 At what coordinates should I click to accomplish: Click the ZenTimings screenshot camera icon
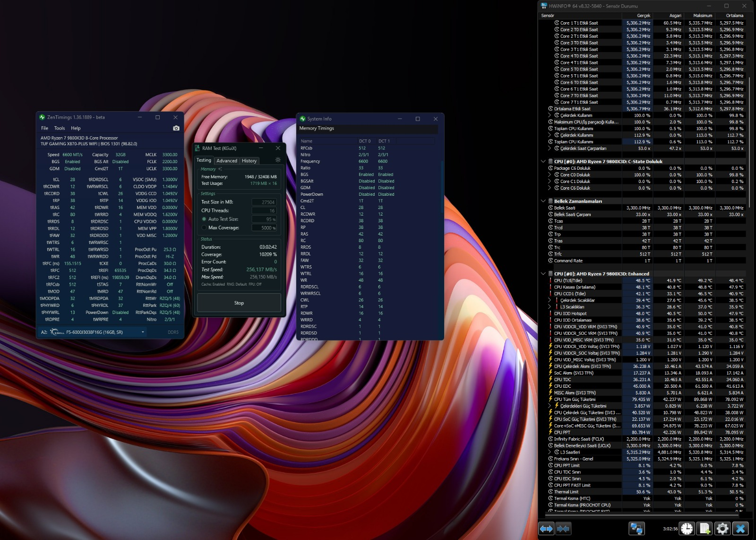176,128
